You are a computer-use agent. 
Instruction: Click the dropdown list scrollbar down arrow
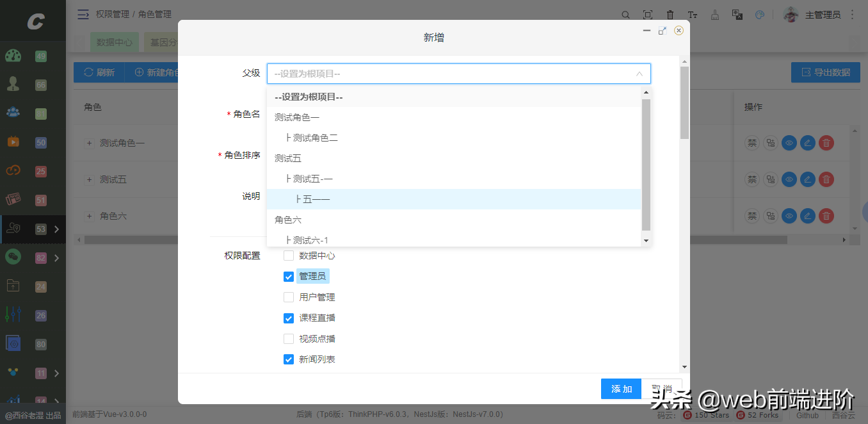pyautogui.click(x=646, y=240)
